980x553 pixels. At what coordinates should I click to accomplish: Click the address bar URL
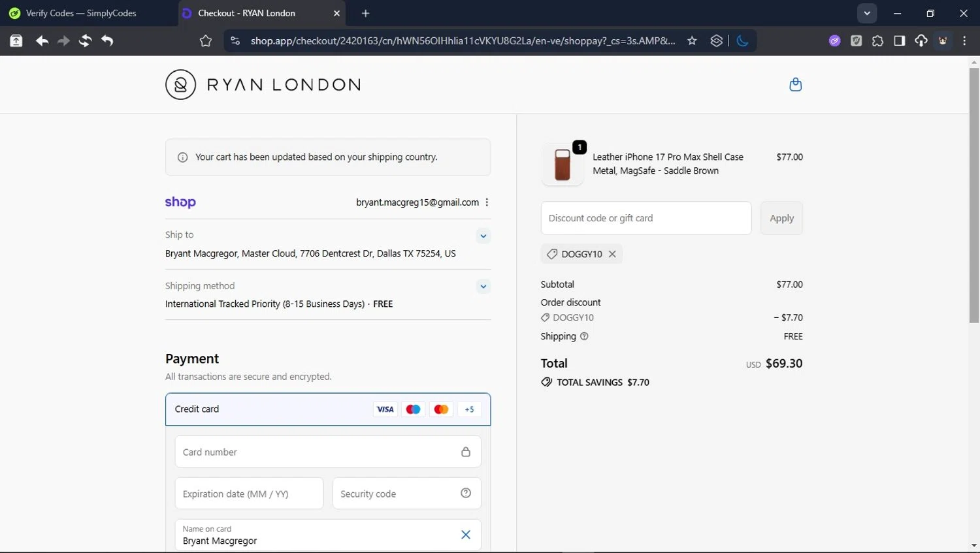coord(463,40)
